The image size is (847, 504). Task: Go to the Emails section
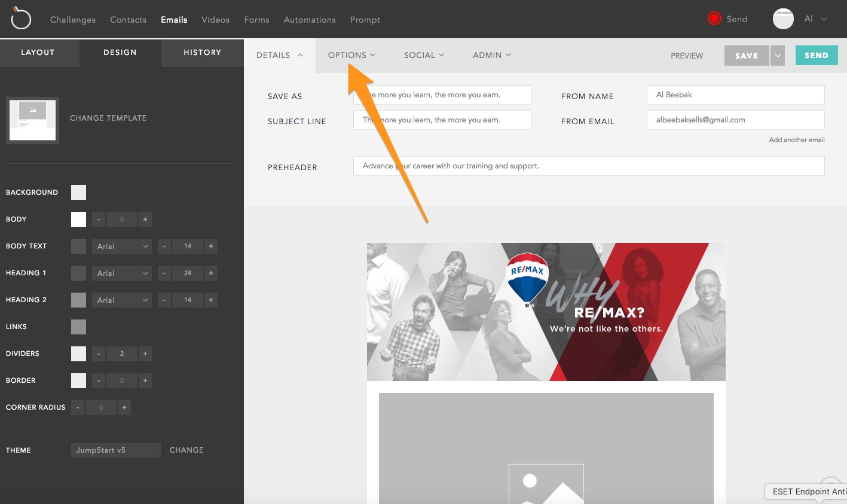click(174, 20)
